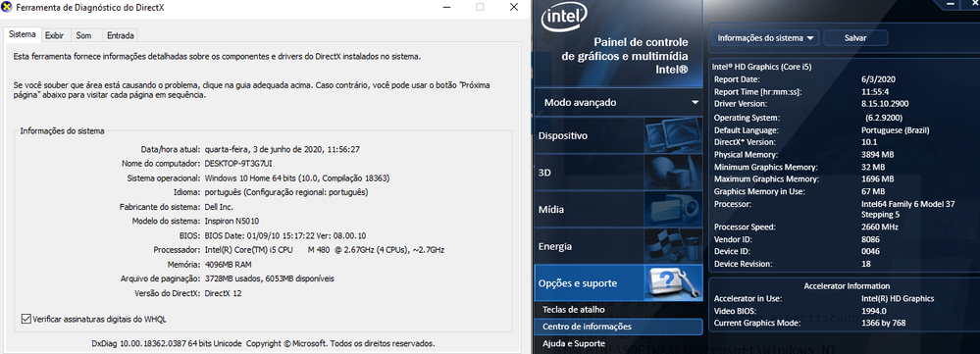The height and width of the screenshot is (354, 980).
Task: Minimize the DirectX Diagnostic window
Action: pyautogui.click(x=446, y=8)
